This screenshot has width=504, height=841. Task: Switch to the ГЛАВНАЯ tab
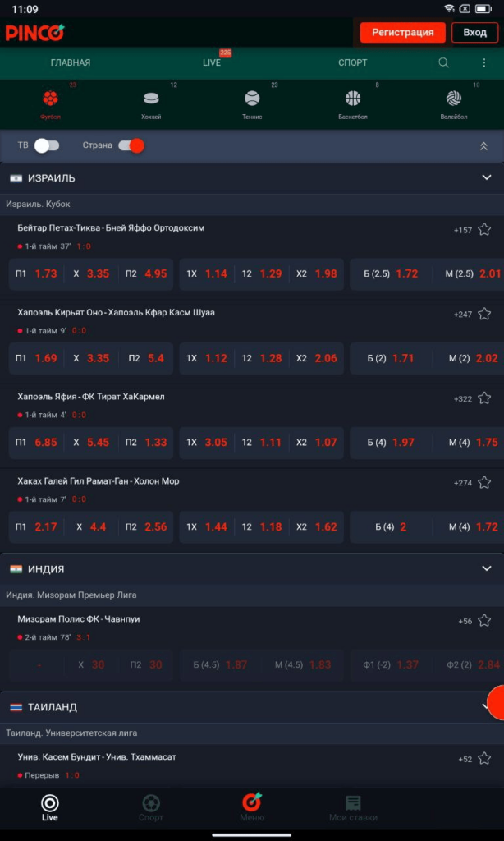(x=71, y=62)
